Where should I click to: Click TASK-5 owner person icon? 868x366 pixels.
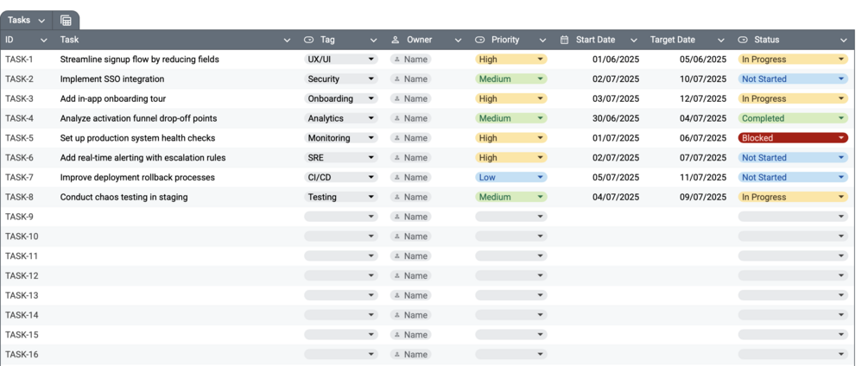tap(397, 138)
